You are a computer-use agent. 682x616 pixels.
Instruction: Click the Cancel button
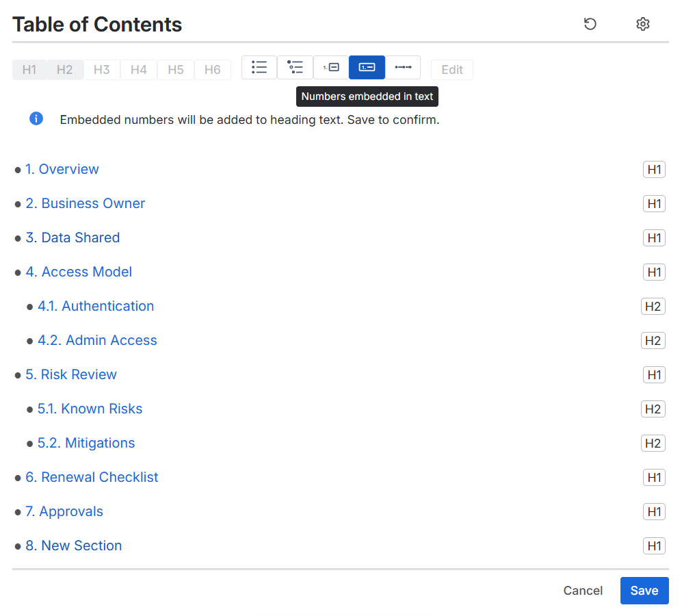point(583,591)
